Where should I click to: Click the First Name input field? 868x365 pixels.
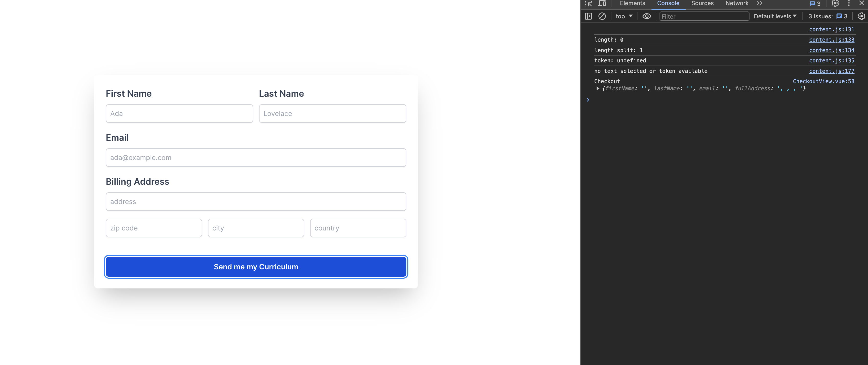point(179,114)
